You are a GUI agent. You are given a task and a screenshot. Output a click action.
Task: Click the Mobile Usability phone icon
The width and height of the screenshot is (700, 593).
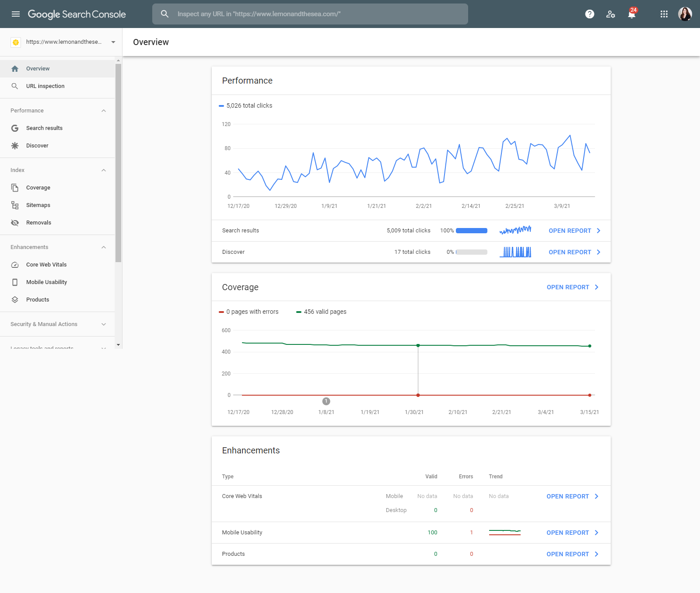pyautogui.click(x=15, y=282)
